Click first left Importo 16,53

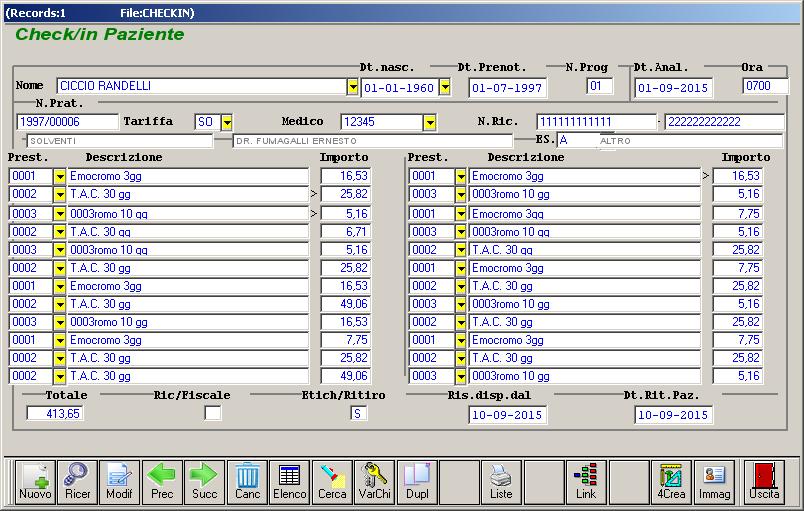click(x=346, y=176)
